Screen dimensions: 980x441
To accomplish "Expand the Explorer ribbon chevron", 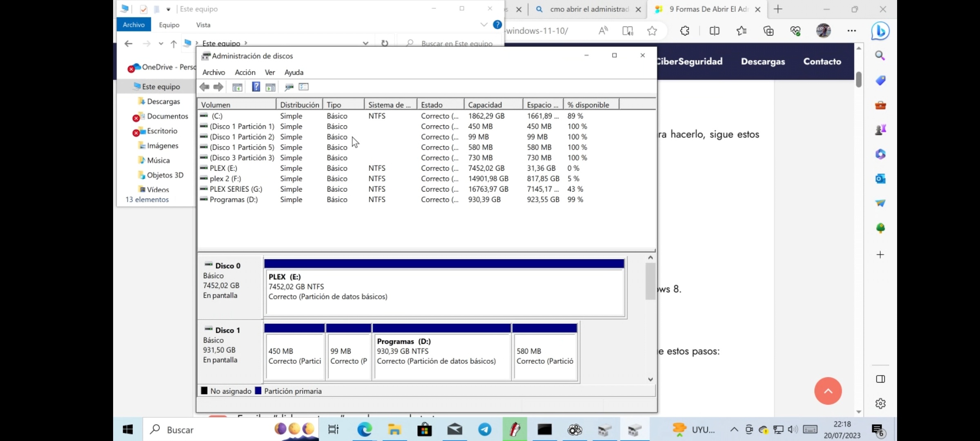I will [484, 25].
